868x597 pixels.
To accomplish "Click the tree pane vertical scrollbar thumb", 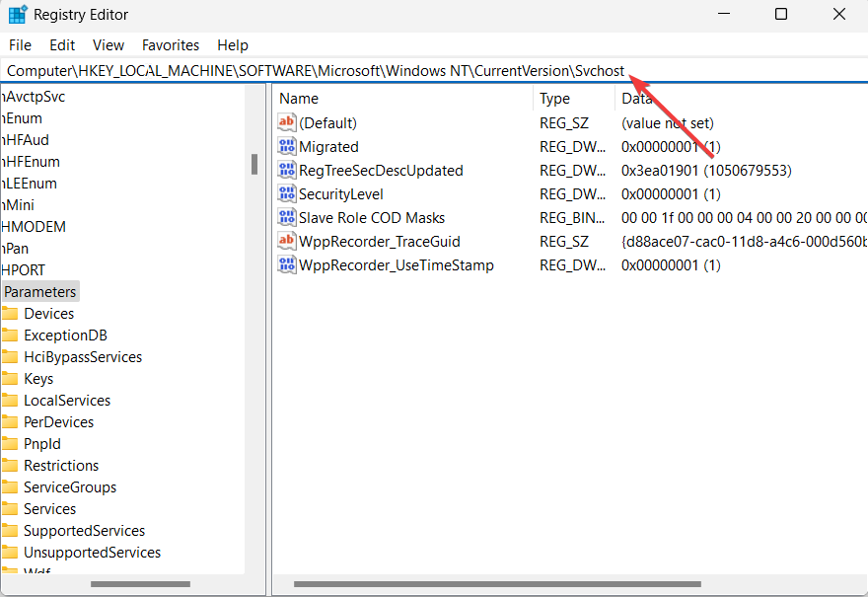I will click(x=254, y=164).
